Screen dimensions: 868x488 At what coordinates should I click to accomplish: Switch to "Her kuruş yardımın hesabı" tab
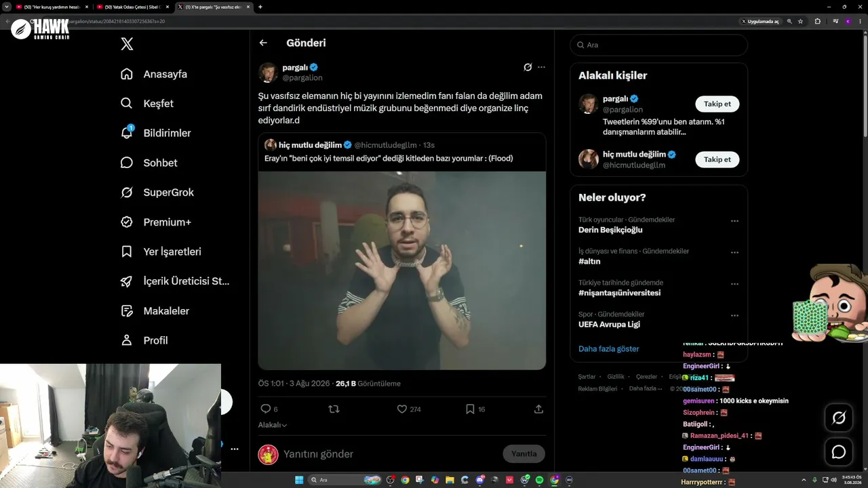coord(52,7)
